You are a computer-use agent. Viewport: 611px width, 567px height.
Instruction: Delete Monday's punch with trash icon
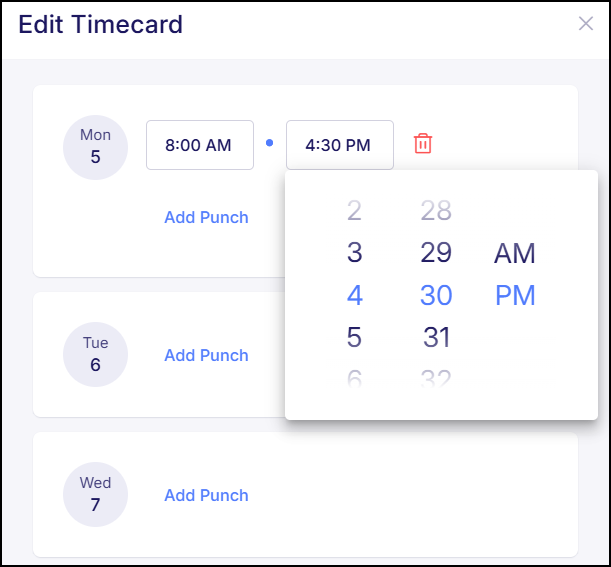coord(423,144)
